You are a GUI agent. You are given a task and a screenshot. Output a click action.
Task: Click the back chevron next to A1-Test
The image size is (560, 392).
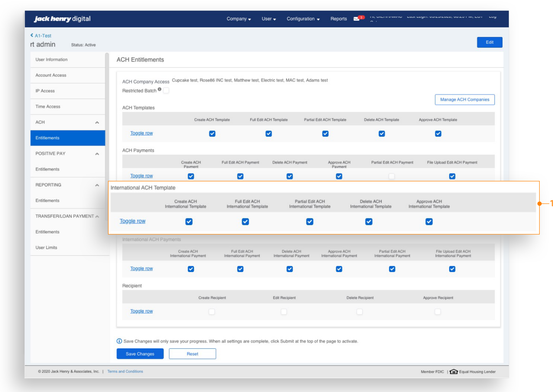[32, 35]
